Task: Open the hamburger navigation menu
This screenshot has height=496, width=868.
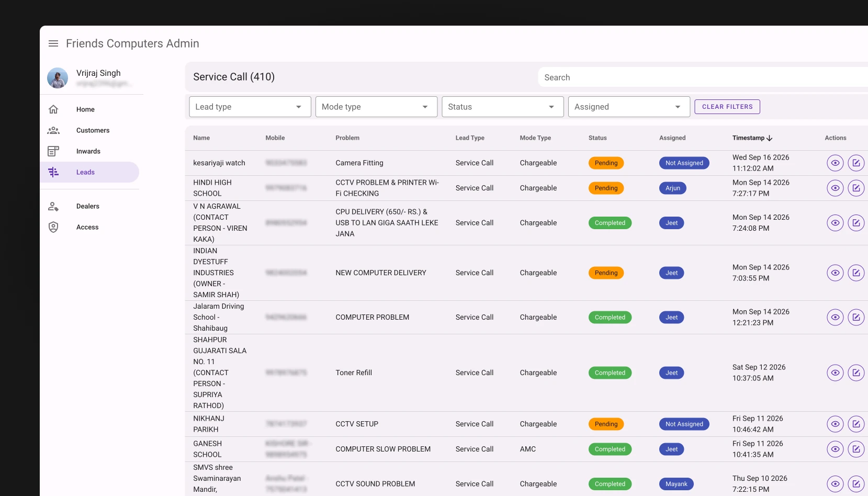Action: [x=53, y=43]
